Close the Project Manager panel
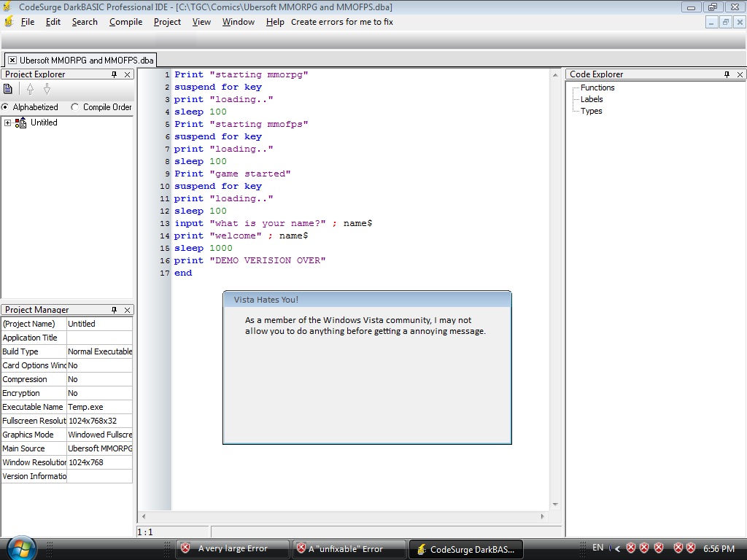The image size is (747, 560). point(127,310)
